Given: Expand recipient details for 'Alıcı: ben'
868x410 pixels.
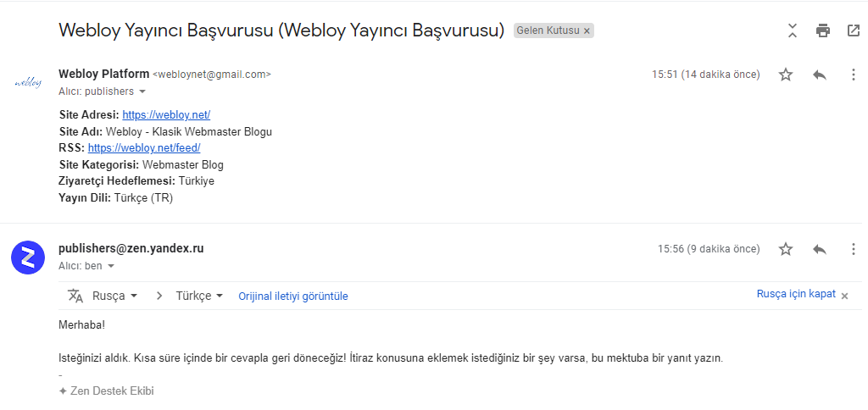Looking at the screenshot, I should [111, 266].
